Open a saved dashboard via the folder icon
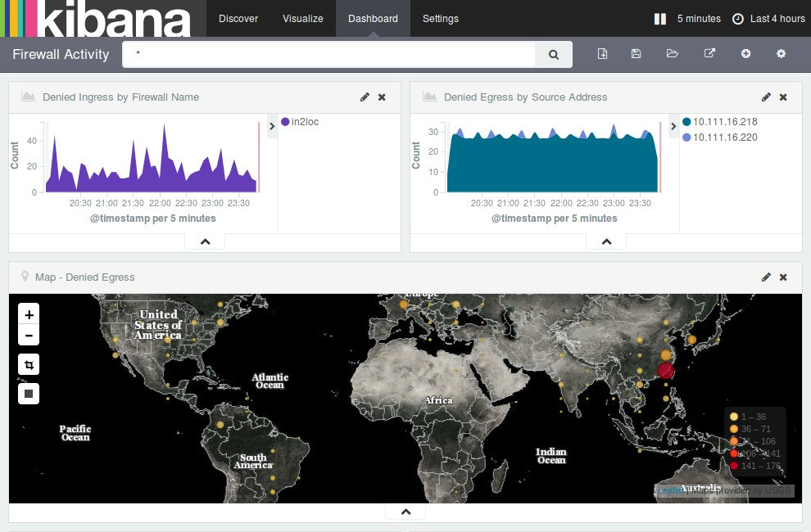This screenshot has width=811, height=532. pos(673,54)
